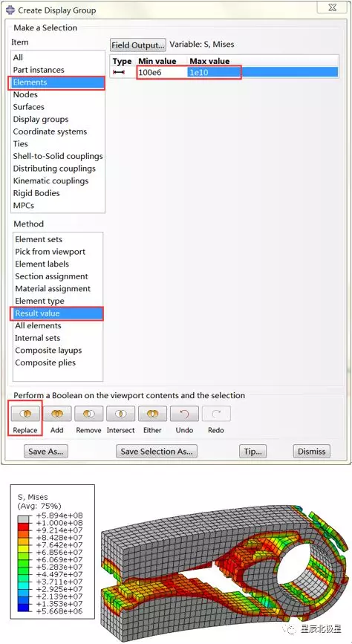Click the Max value field 1e10
Viewport: 352px width, 644px height.
coord(214,72)
